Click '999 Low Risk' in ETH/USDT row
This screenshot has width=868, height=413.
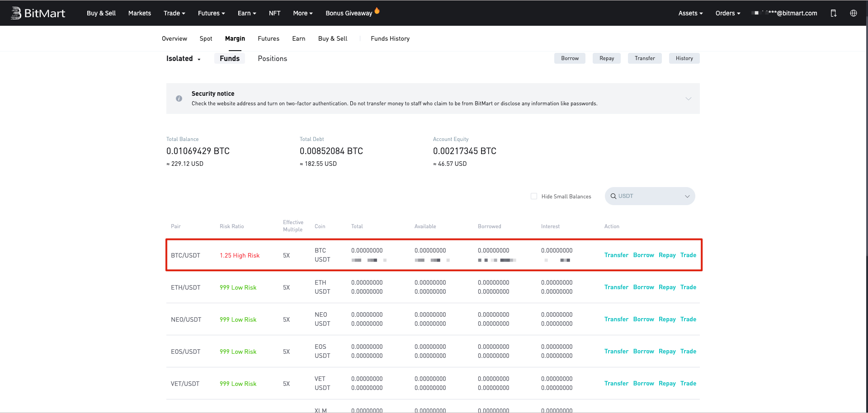tap(238, 288)
